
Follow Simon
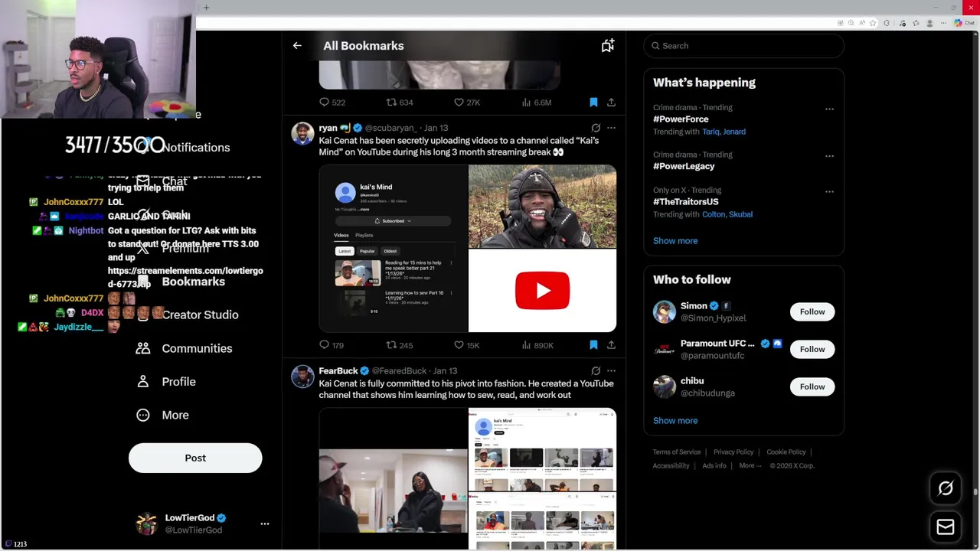812,311
